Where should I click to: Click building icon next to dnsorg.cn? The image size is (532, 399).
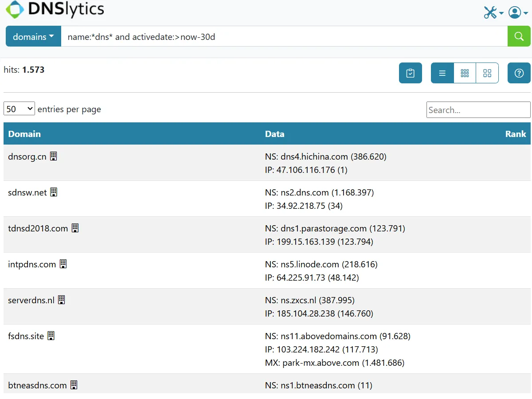[x=54, y=156]
